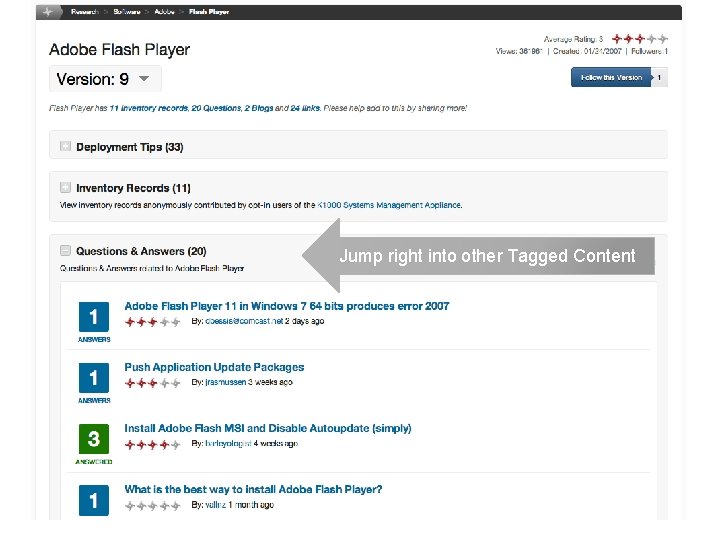Open author profile for best way to install question
Viewport: 720px width, 540px height.
216,505
